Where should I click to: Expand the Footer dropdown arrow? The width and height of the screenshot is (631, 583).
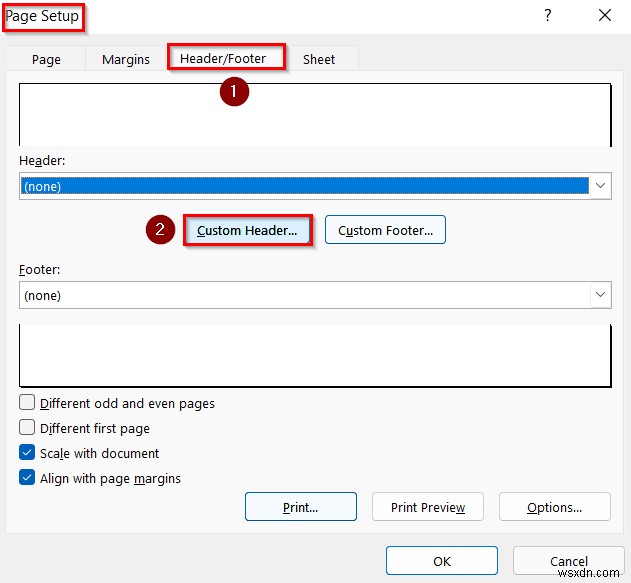pyautogui.click(x=600, y=295)
